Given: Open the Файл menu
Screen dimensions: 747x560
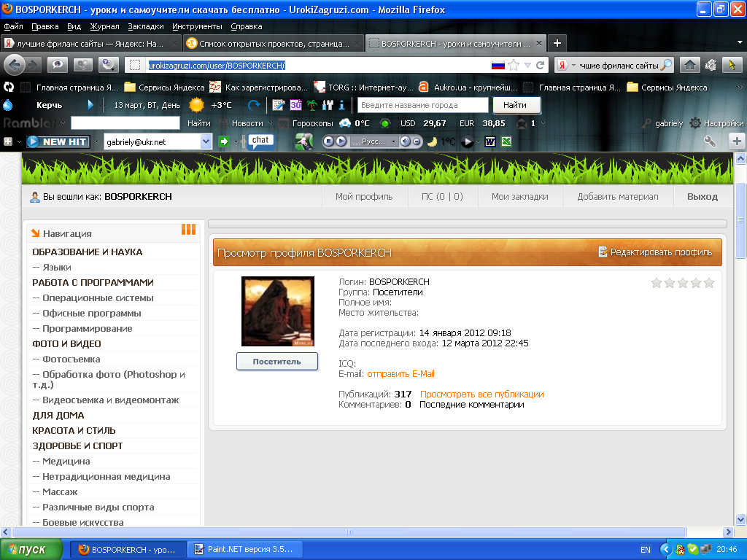Looking at the screenshot, I should [13, 26].
